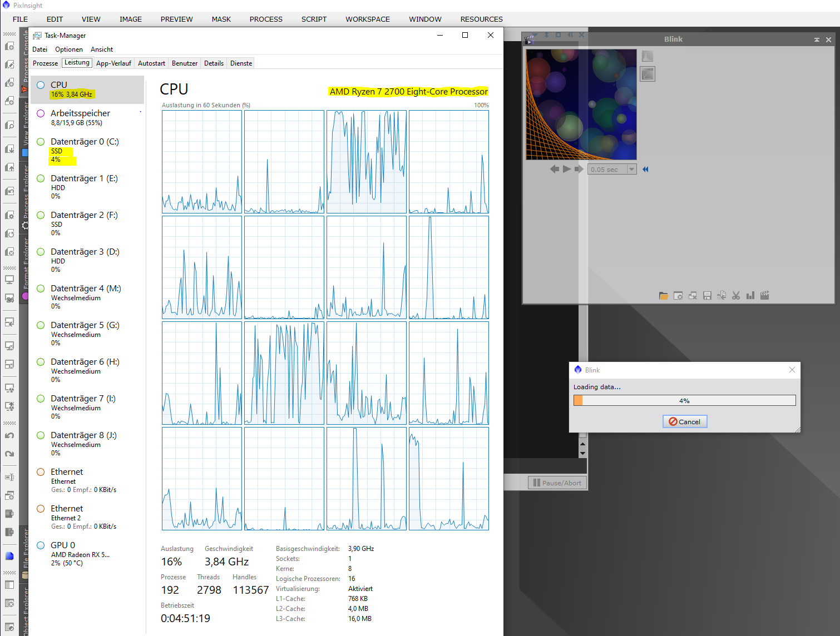This screenshot has width=840, height=636.
Task: Open the WORKSPACE menu in PixInsight
Action: point(368,19)
